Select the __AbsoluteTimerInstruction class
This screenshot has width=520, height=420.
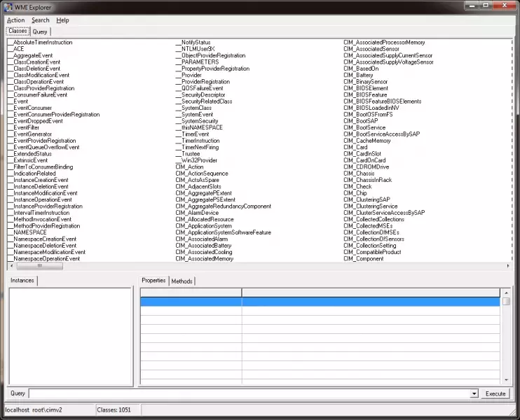click(x=40, y=43)
